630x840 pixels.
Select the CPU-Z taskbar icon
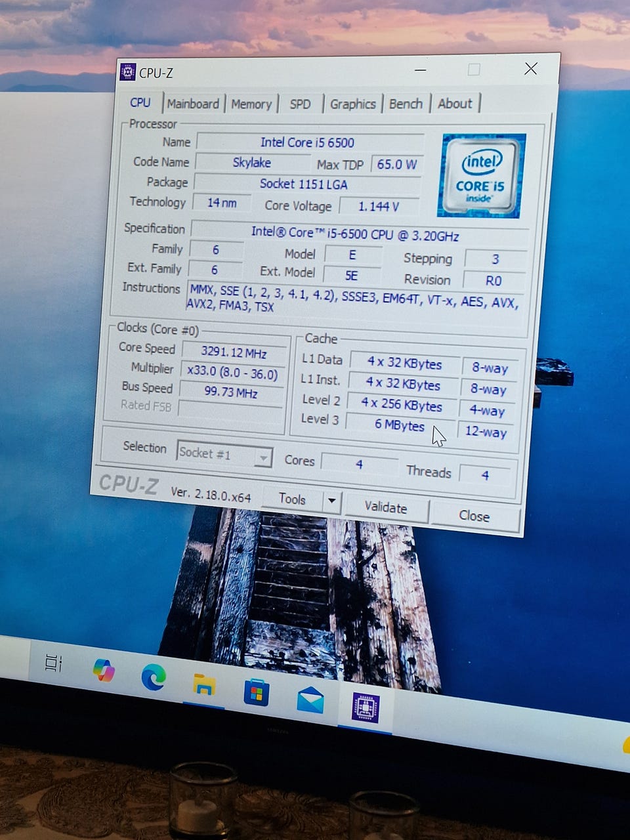[x=365, y=707]
